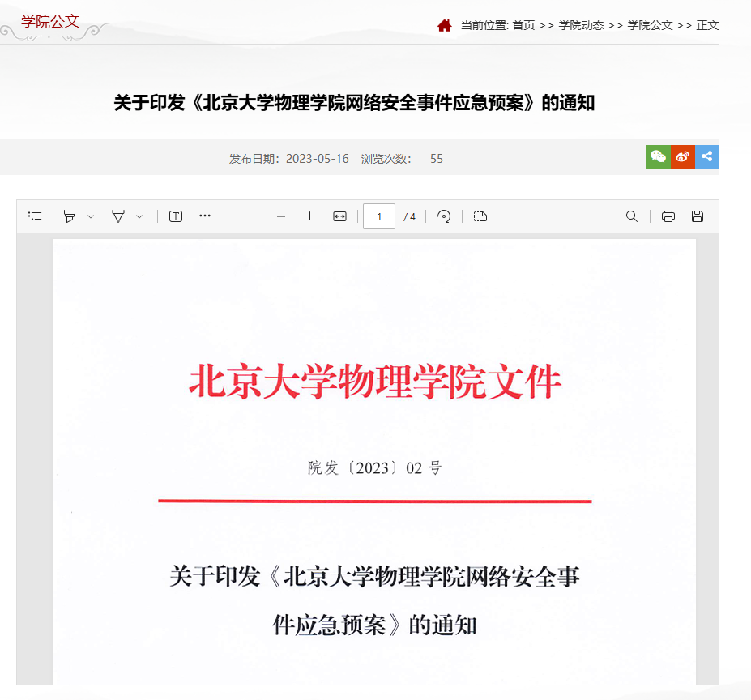Zoom out the PDF document
This screenshot has width=751, height=700.
tap(281, 216)
